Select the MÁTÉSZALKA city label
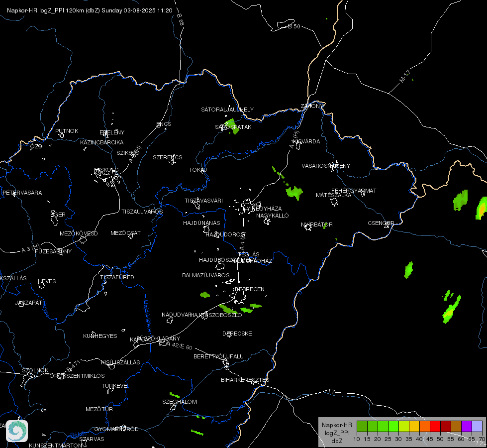This screenshot has width=487, height=448. (x=334, y=195)
